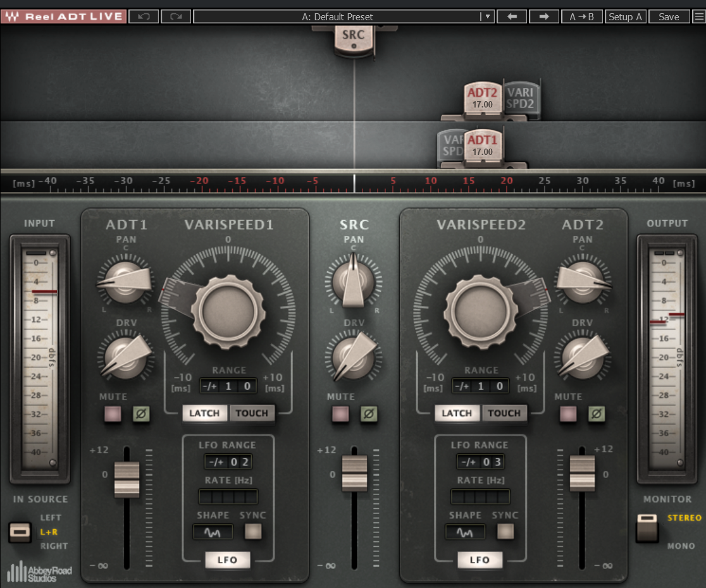Viewport: 706px width, 588px height.
Task: Enable LATCH mode for VARISPEED2
Action: point(457,413)
